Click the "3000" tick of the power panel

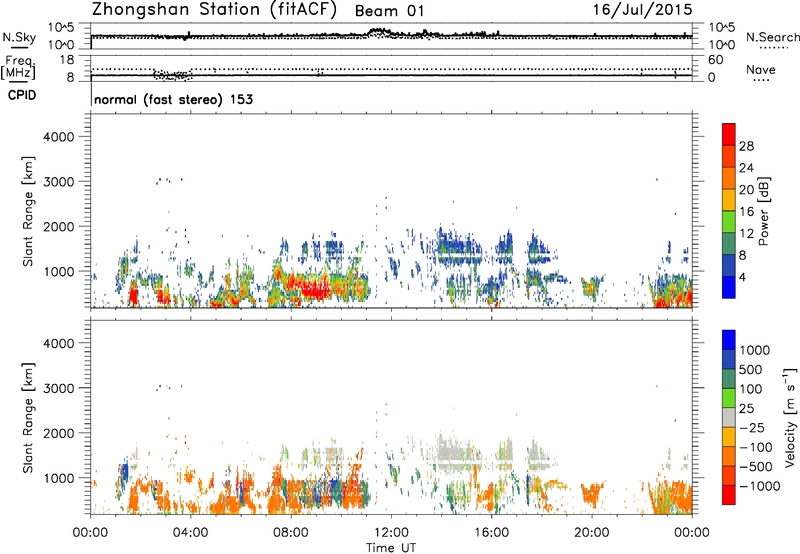pyautogui.click(x=58, y=182)
